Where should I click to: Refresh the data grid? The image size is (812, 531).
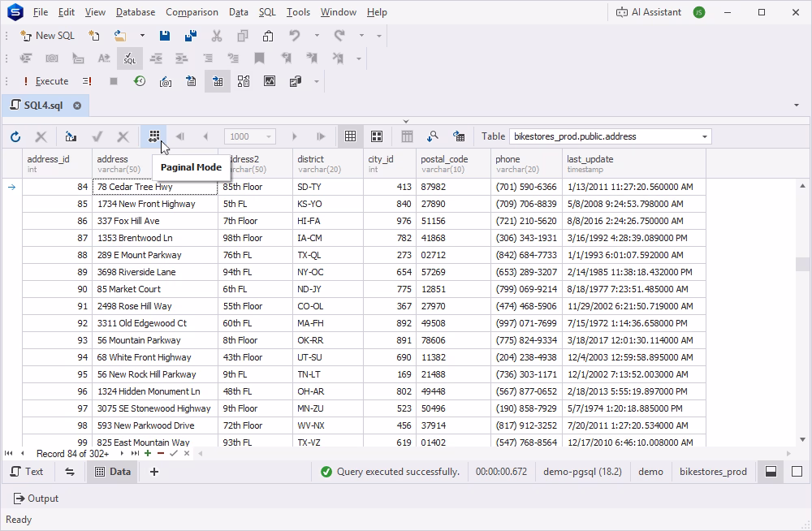tap(15, 136)
